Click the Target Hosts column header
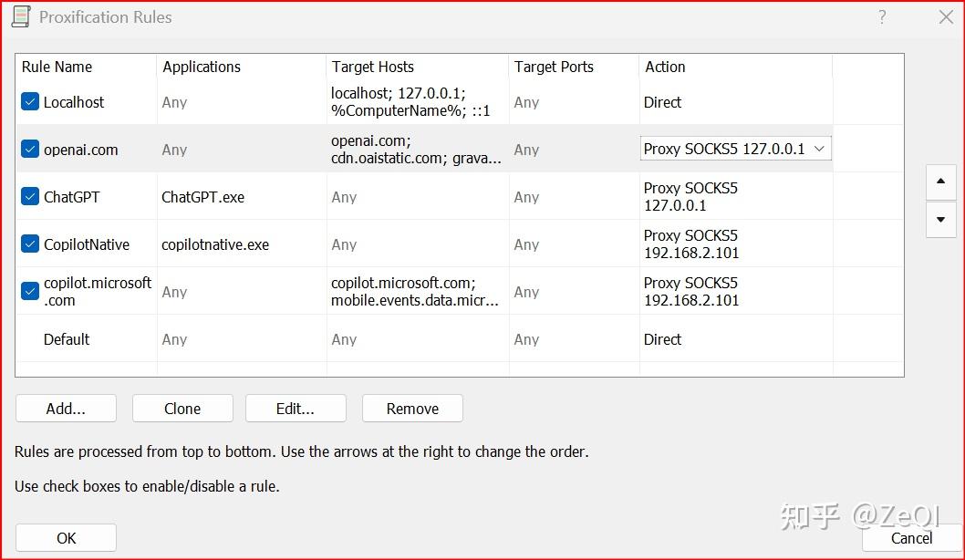This screenshot has height=560, width=965. coord(373,67)
